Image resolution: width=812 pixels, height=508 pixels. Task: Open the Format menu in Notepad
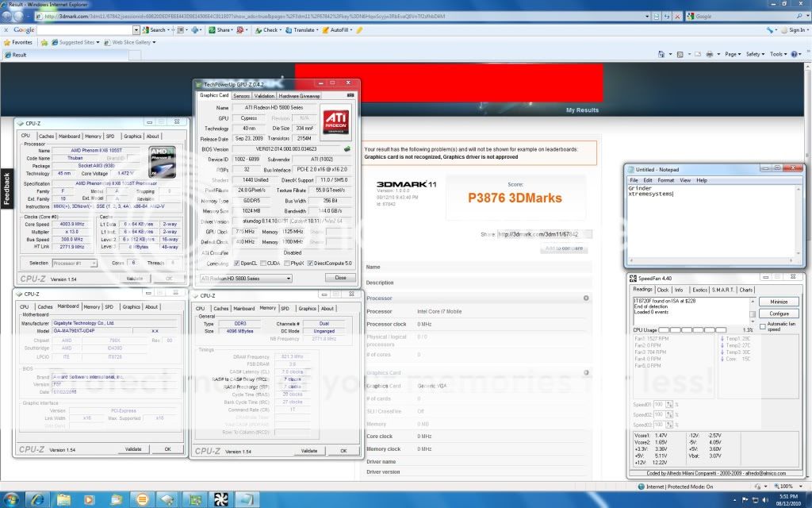666,180
